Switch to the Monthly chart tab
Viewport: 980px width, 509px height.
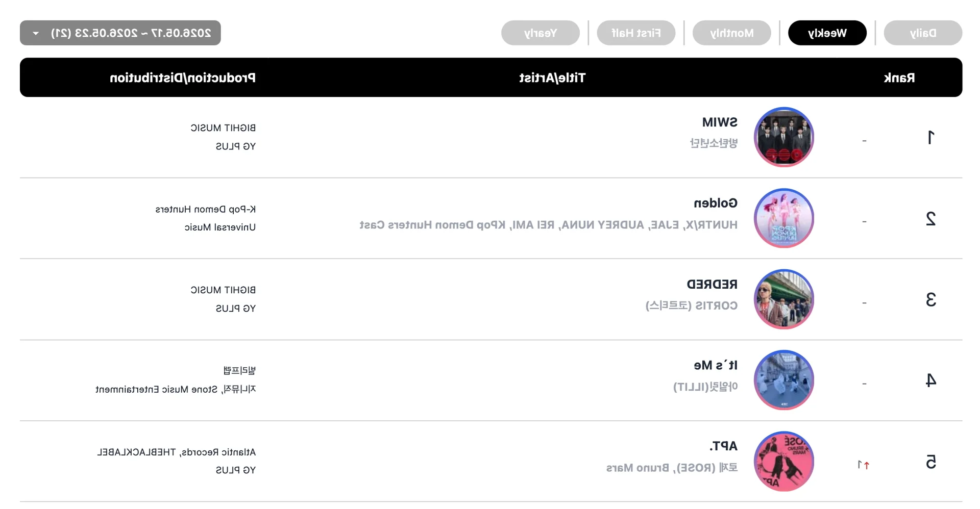point(731,33)
